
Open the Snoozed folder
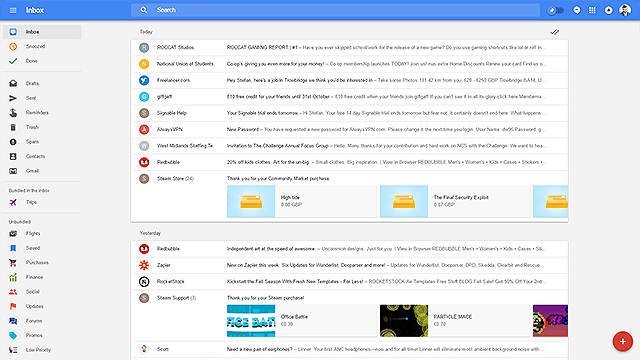tap(42, 47)
